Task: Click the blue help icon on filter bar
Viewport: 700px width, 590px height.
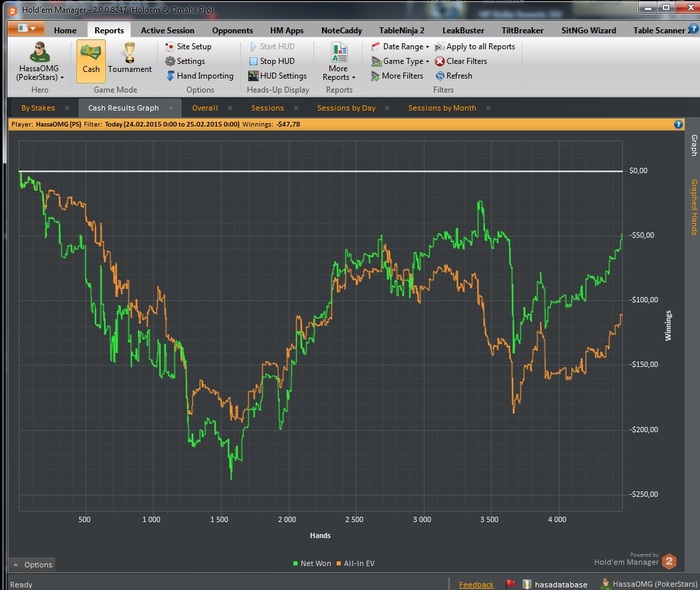Action: [x=678, y=125]
